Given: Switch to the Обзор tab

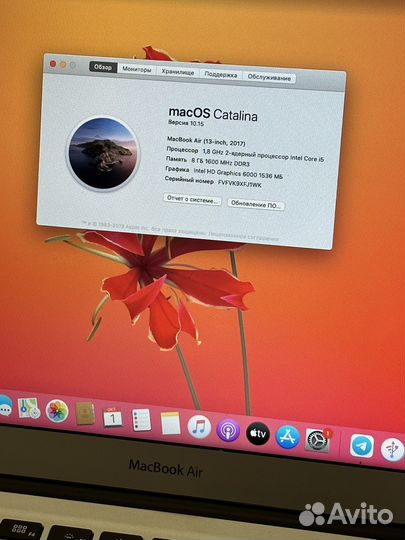Looking at the screenshot, I should coord(103,67).
